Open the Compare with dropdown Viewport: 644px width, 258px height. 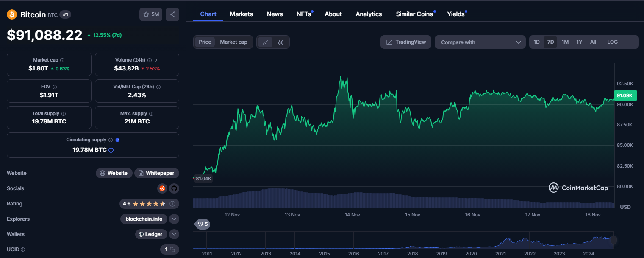pos(480,42)
